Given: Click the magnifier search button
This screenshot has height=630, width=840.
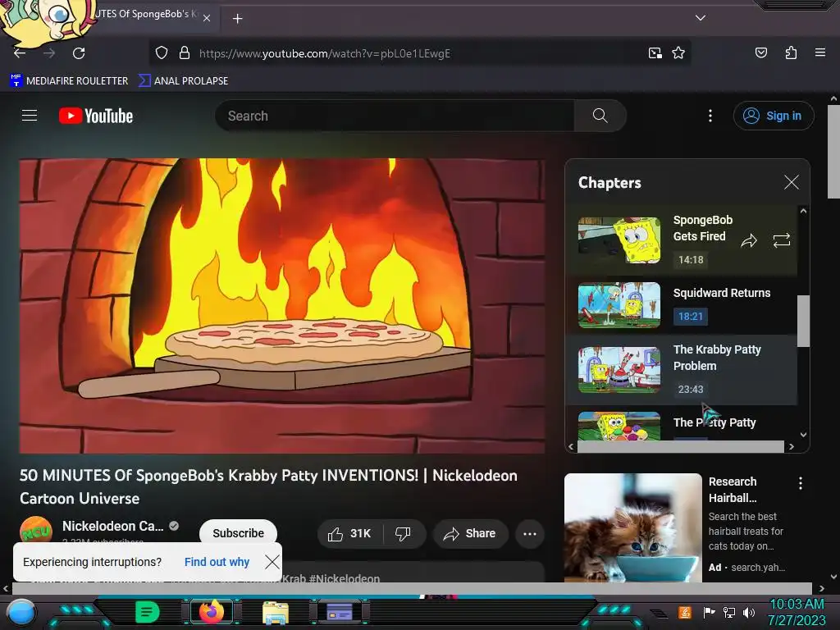Looking at the screenshot, I should coord(600,116).
